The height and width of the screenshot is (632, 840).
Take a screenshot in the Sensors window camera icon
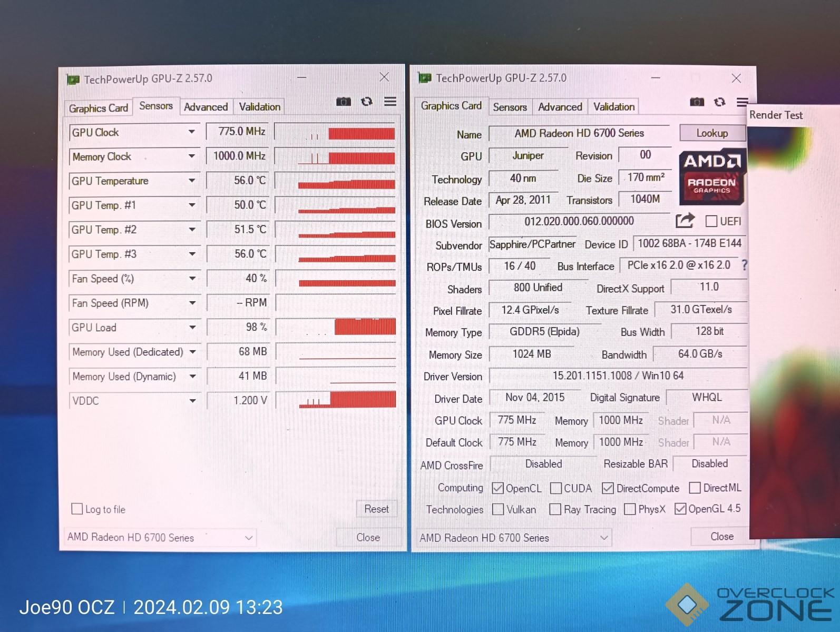click(344, 102)
